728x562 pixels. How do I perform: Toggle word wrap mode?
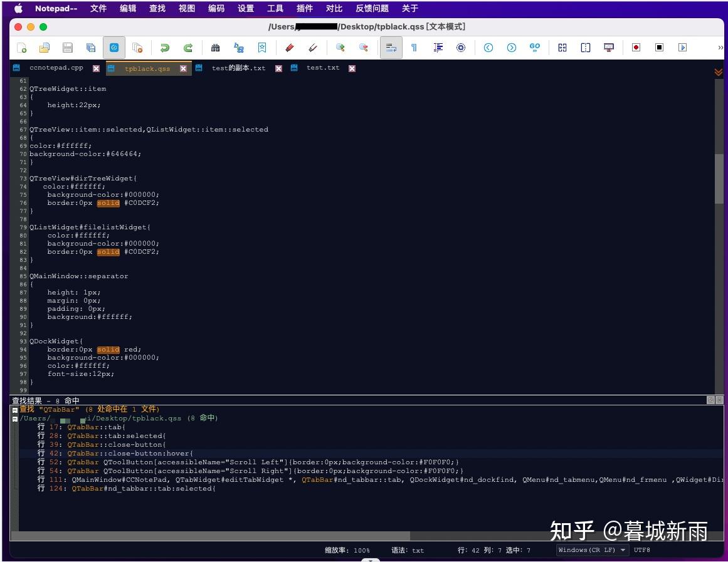(391, 47)
